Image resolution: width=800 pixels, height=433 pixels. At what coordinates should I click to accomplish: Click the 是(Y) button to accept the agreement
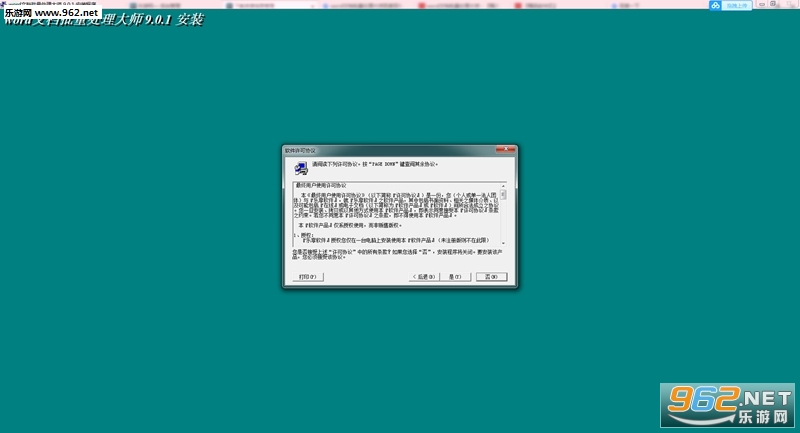(455, 276)
